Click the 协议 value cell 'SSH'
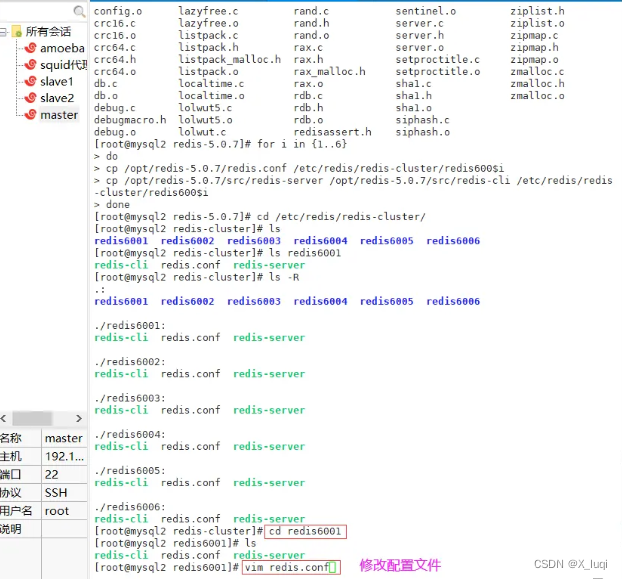 [x=64, y=493]
